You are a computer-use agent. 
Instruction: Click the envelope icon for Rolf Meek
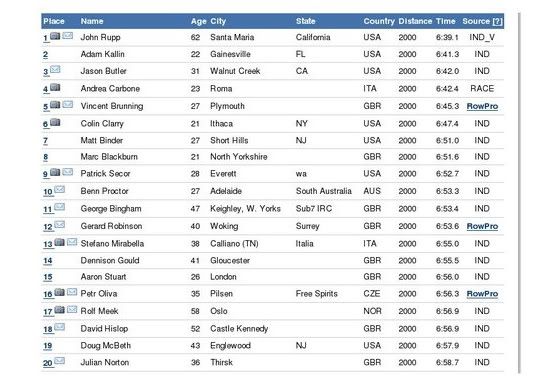(72, 309)
